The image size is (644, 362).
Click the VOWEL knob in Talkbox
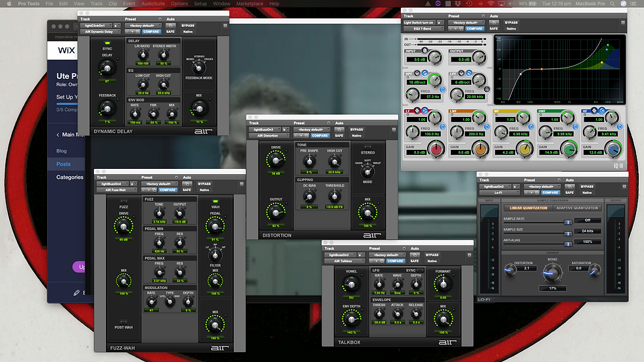coord(351,284)
